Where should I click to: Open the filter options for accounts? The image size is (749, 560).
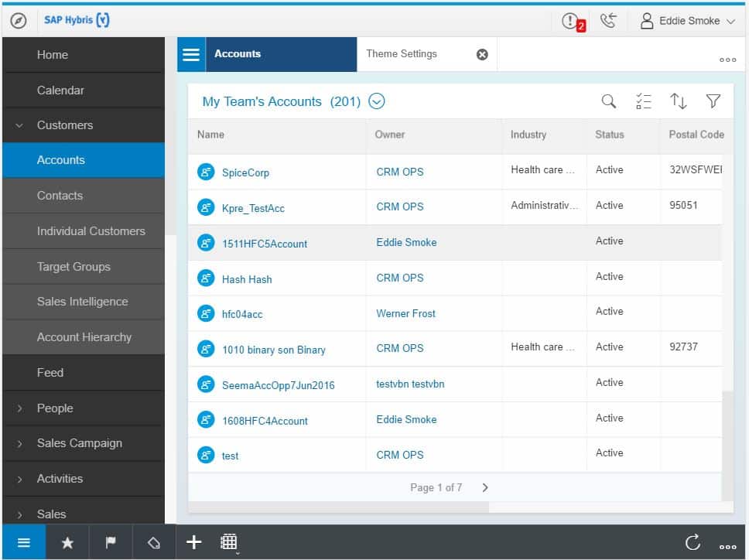(x=713, y=101)
